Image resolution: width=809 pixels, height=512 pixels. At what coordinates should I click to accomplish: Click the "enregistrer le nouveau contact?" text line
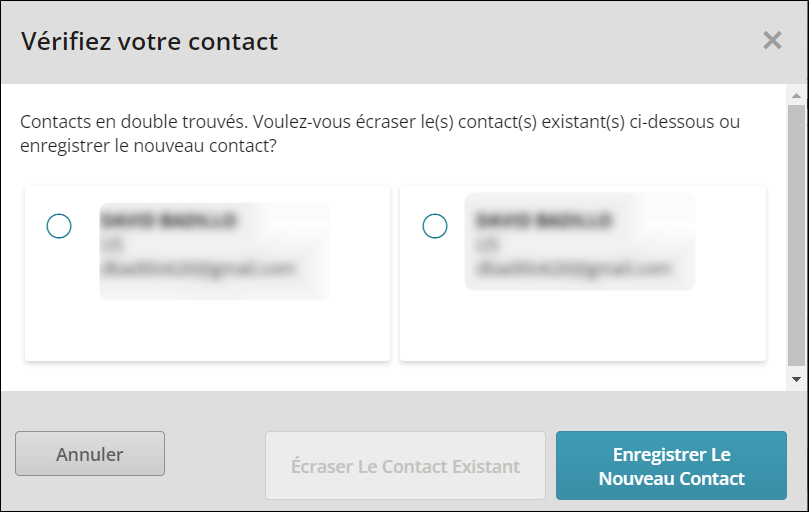(148, 146)
